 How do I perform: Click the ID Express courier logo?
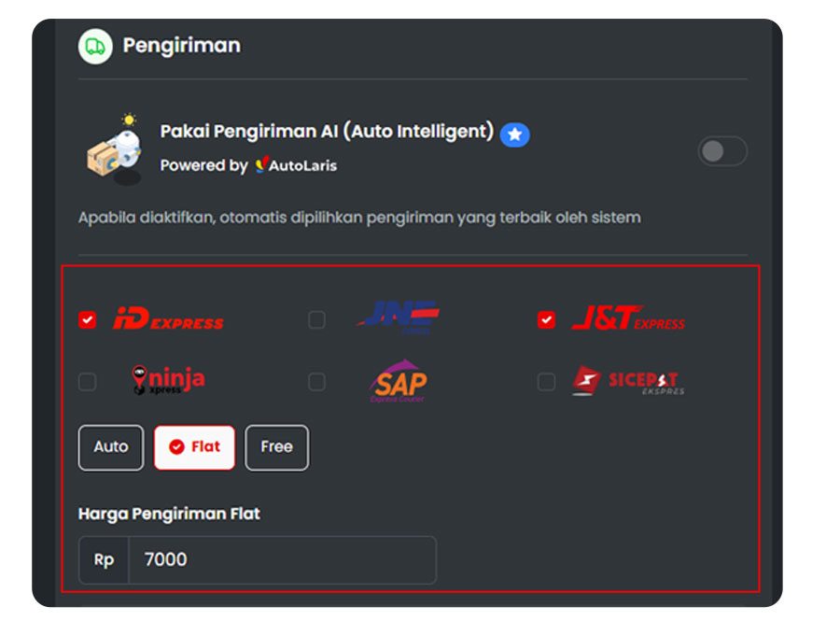(168, 319)
